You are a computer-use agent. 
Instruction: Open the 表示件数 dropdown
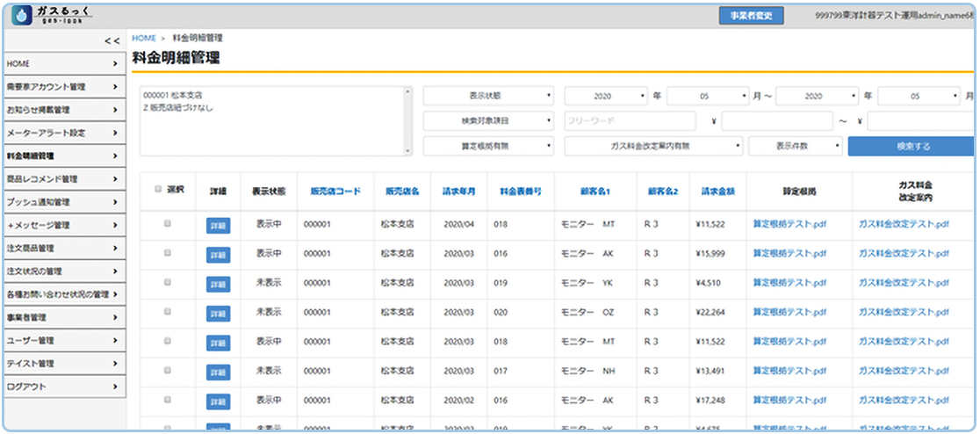pos(796,146)
